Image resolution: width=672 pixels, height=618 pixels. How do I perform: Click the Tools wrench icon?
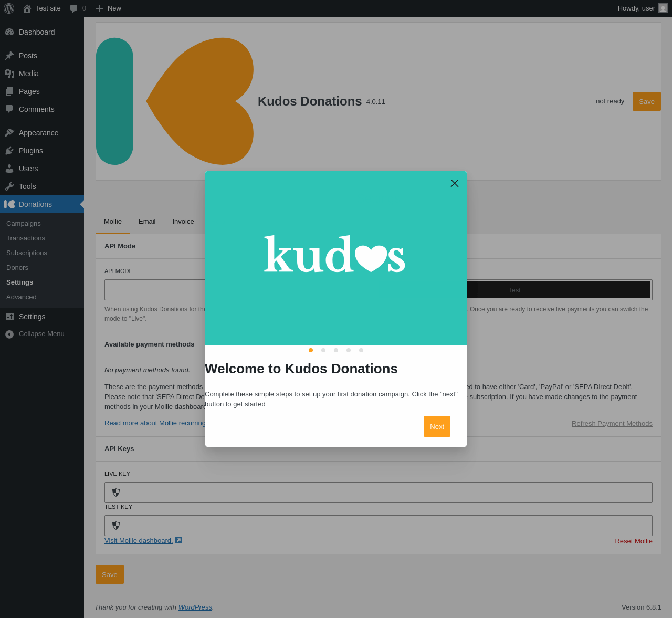[x=9, y=186]
